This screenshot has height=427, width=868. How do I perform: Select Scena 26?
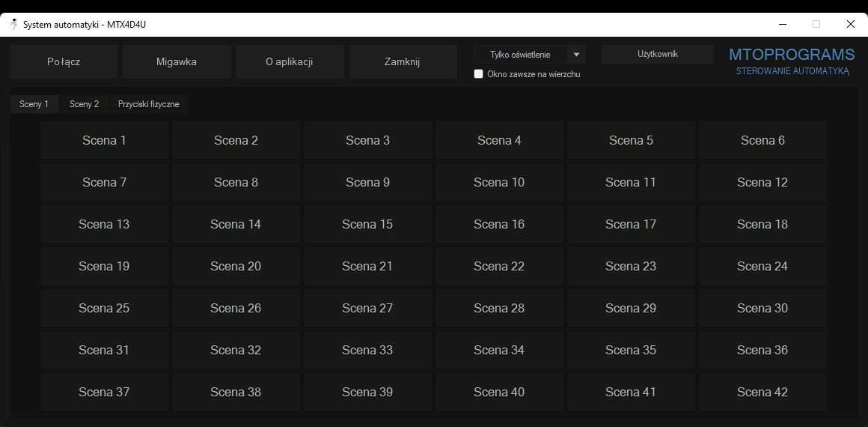tap(236, 309)
